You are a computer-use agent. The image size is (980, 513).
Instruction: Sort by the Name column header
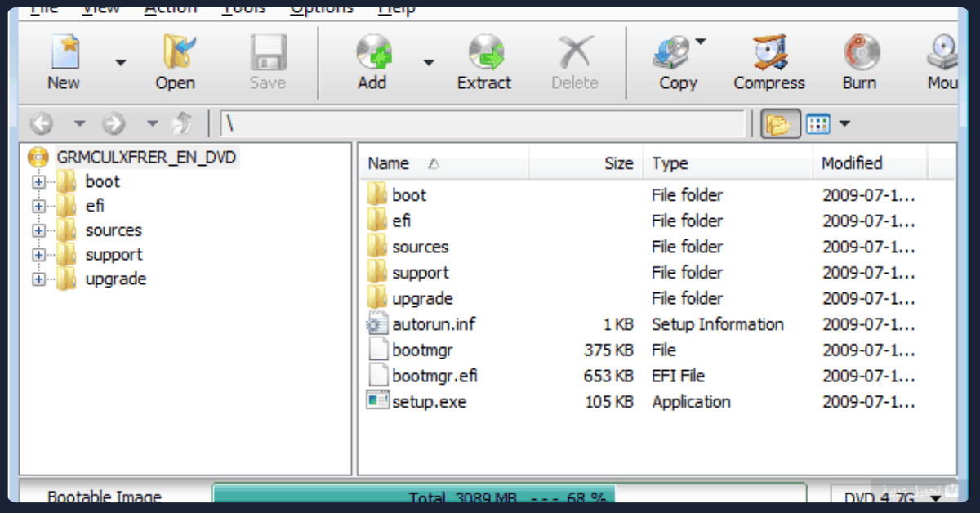point(444,163)
